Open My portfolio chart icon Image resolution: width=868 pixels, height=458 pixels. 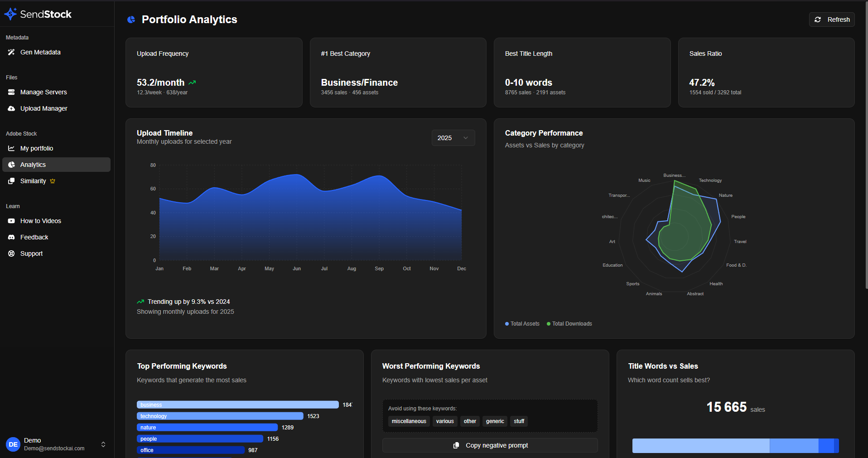click(11, 148)
